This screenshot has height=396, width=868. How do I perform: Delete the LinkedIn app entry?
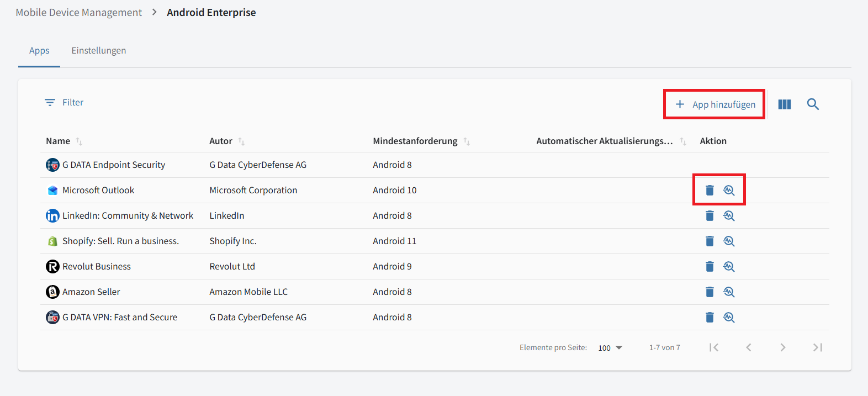click(710, 216)
